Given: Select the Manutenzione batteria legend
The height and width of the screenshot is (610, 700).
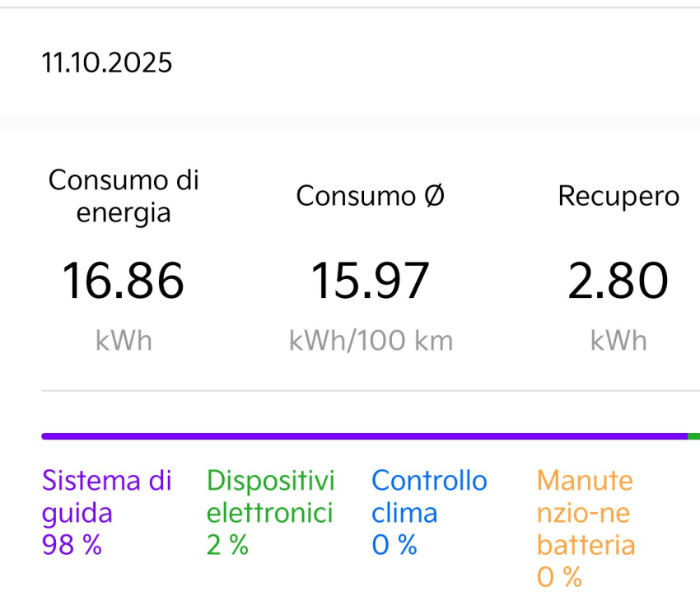Looking at the screenshot, I should [586, 512].
